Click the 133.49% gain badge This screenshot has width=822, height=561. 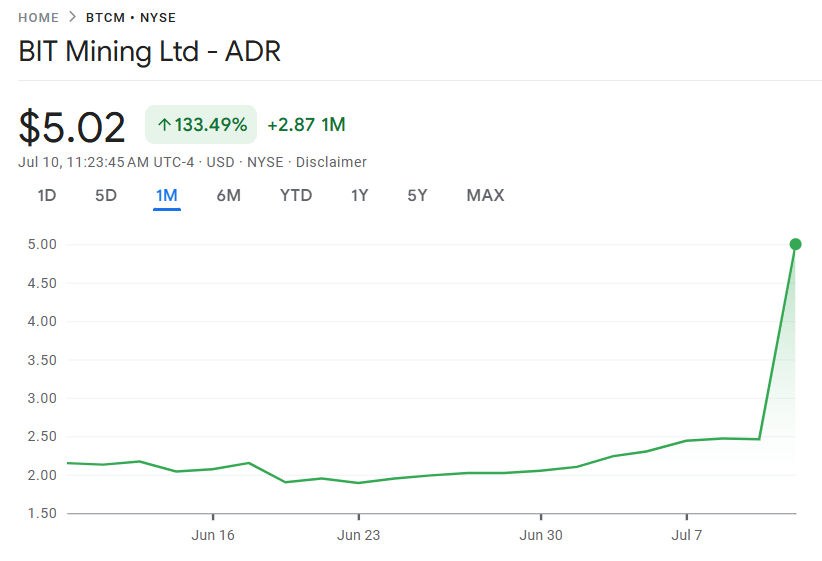click(201, 125)
